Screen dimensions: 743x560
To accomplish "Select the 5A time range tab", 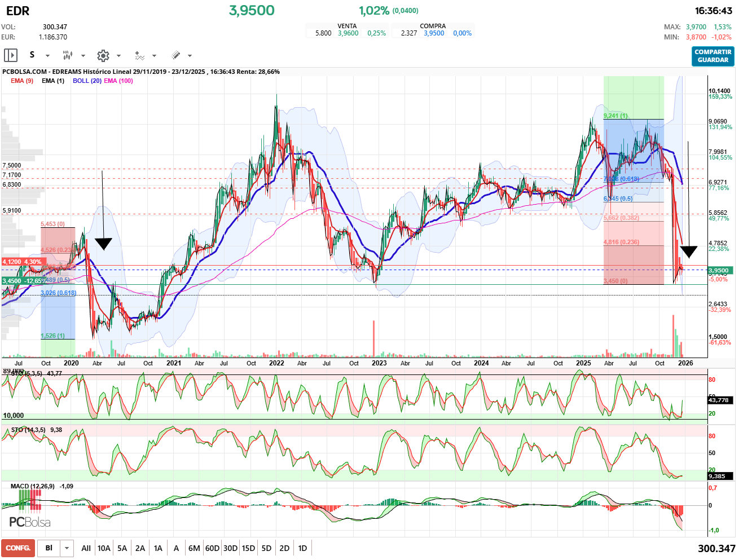I will [x=122, y=548].
